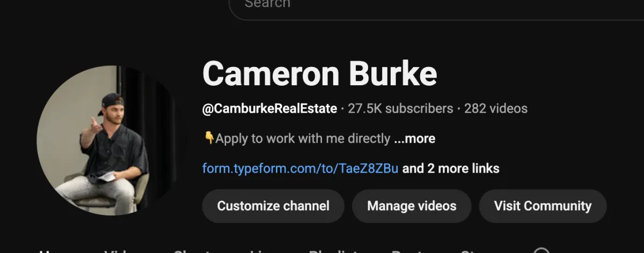Show the "and 2 more links" list
644x253 pixels.
tap(451, 169)
